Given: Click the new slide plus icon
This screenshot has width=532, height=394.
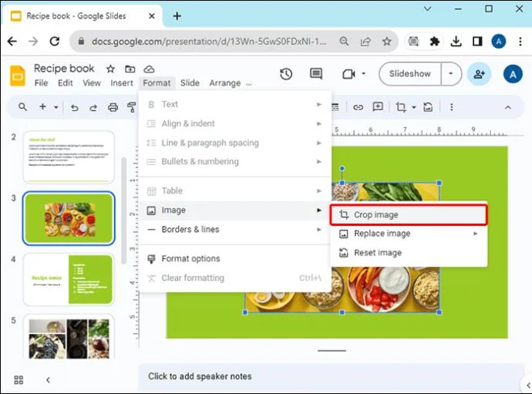Looking at the screenshot, I should (x=42, y=107).
